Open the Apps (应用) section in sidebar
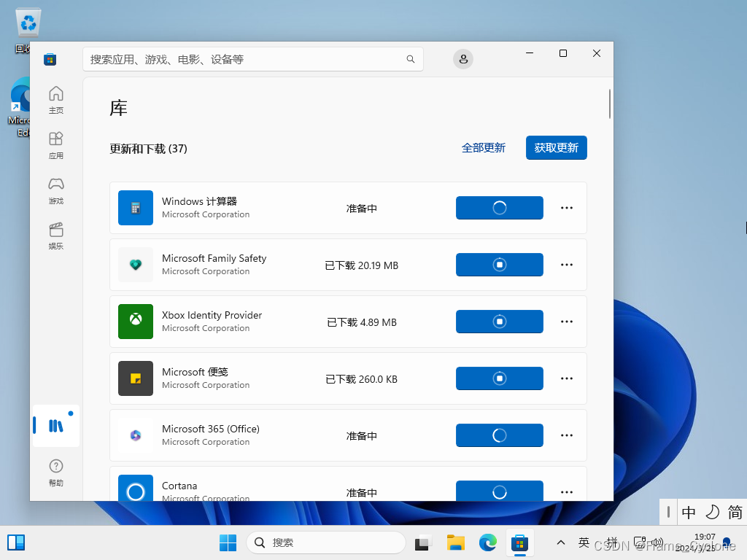 coord(55,145)
